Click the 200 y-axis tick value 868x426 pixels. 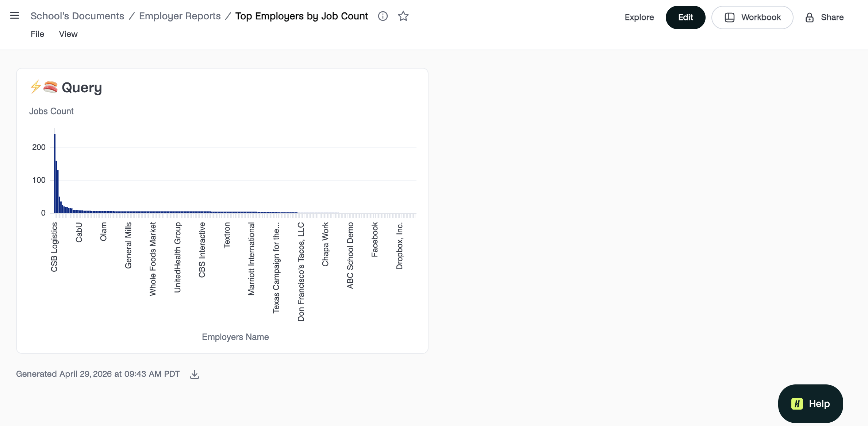point(39,147)
